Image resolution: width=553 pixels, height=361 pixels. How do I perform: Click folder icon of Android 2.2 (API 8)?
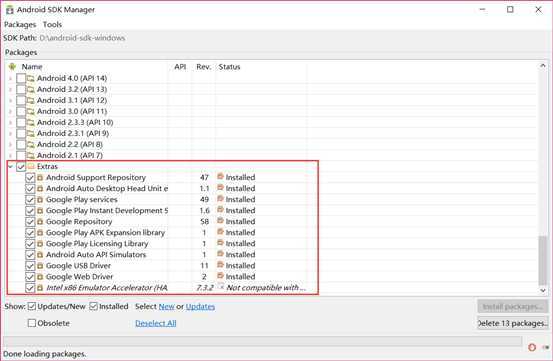coord(31,144)
